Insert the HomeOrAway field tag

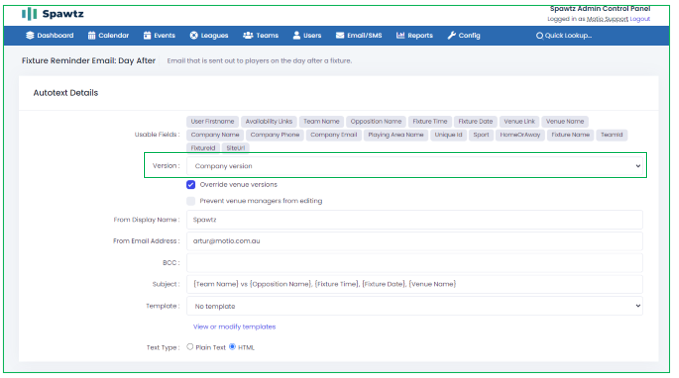(520, 135)
